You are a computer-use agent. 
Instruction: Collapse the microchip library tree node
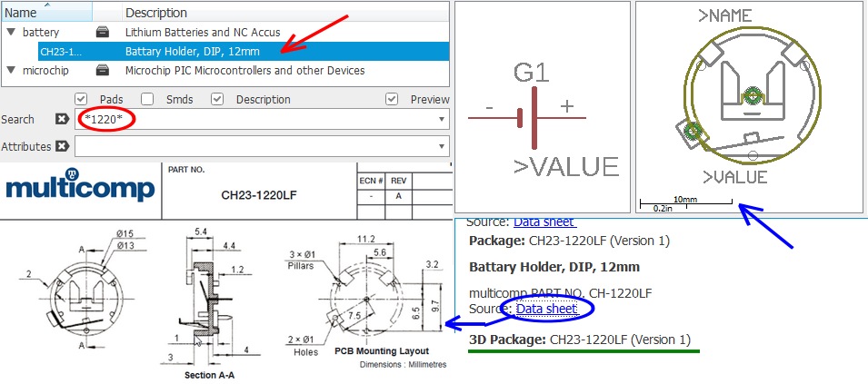pyautogui.click(x=11, y=71)
